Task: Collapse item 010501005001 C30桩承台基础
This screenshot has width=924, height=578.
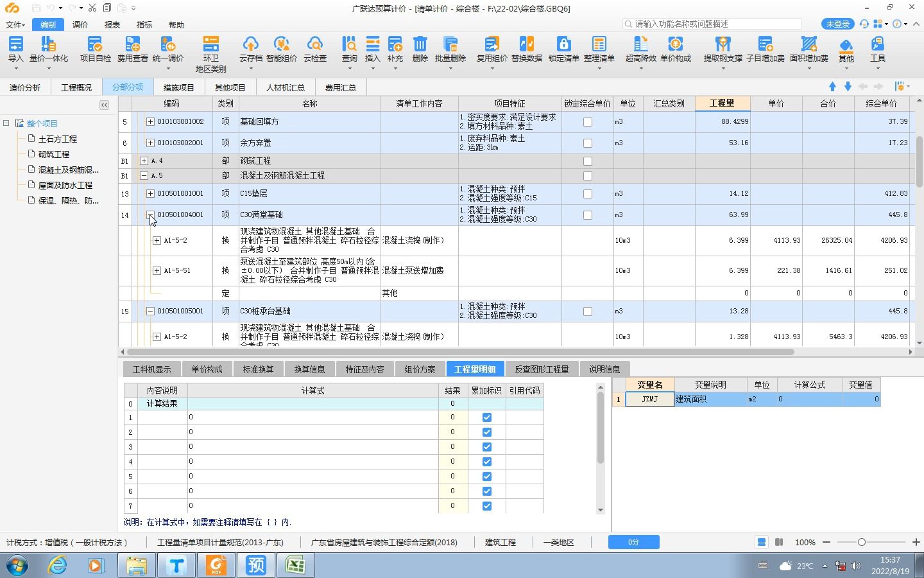Action: coord(150,311)
